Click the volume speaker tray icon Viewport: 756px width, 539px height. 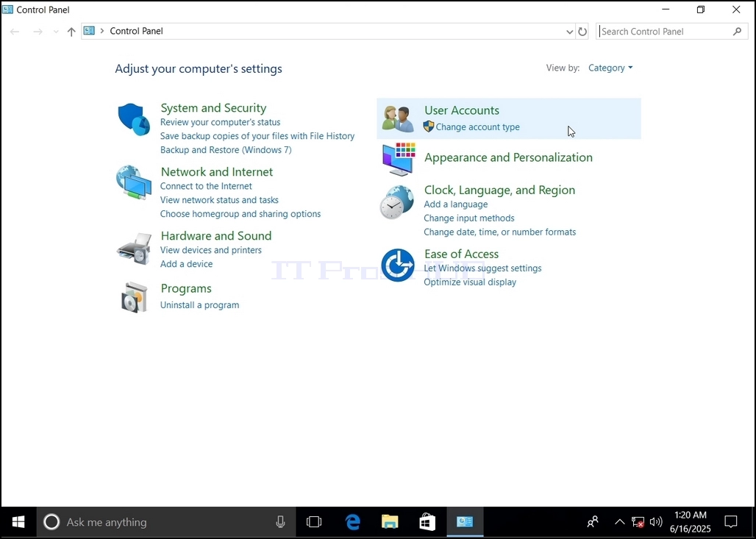tap(656, 521)
